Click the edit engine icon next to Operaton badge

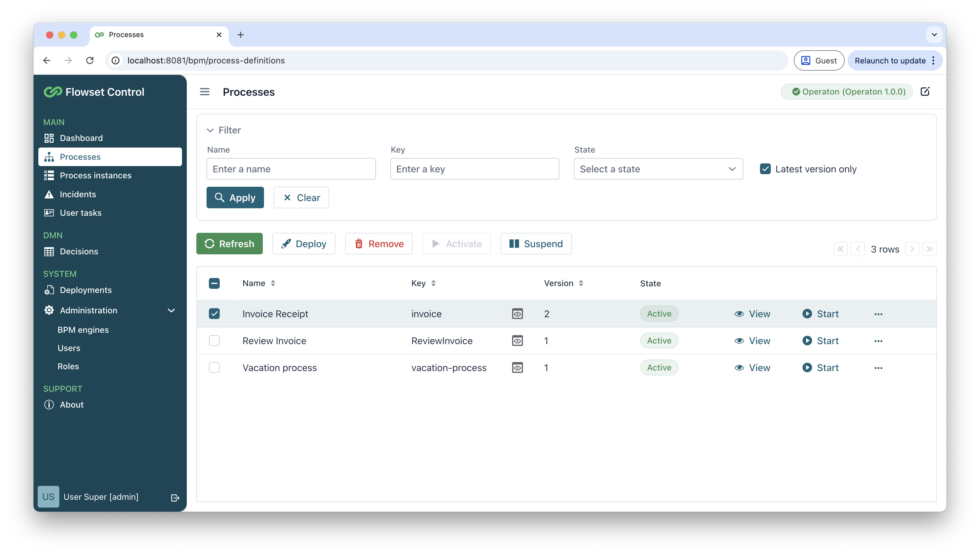click(925, 92)
